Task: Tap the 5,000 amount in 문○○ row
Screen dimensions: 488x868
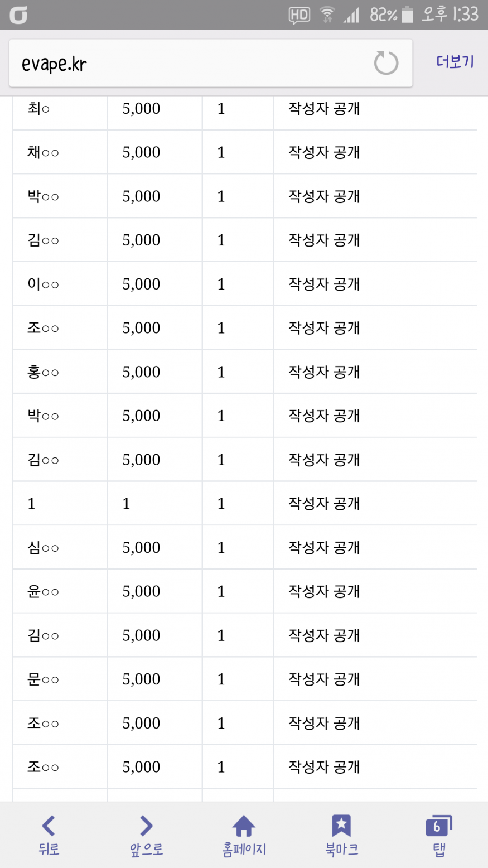Action: [141, 679]
